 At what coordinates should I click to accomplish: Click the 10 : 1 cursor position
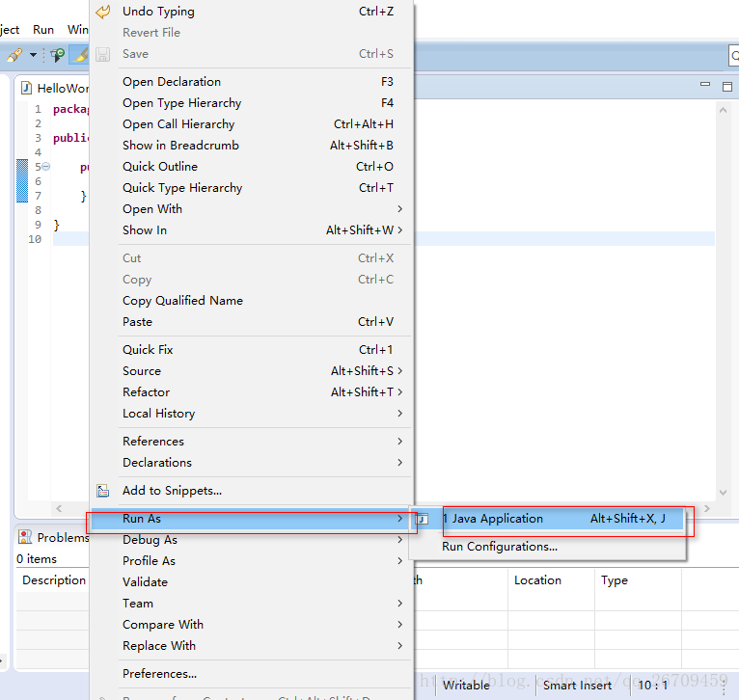click(x=653, y=686)
